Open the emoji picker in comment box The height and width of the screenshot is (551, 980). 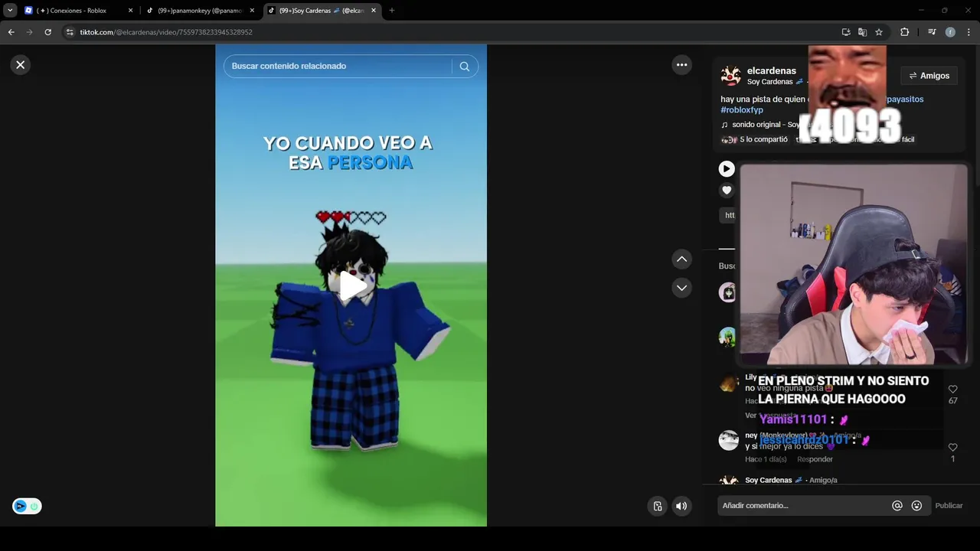tap(916, 506)
